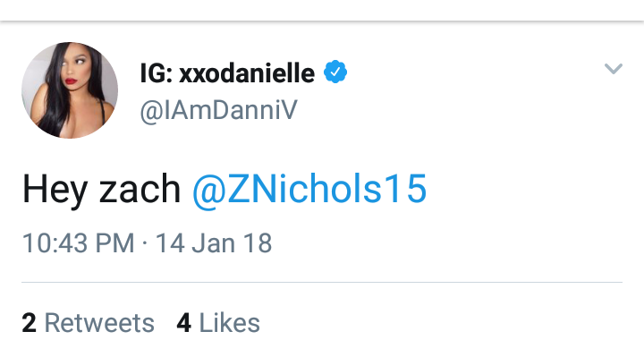Select the 'Hey zach' tweet text
This screenshot has height=340, width=644.
pos(101,190)
